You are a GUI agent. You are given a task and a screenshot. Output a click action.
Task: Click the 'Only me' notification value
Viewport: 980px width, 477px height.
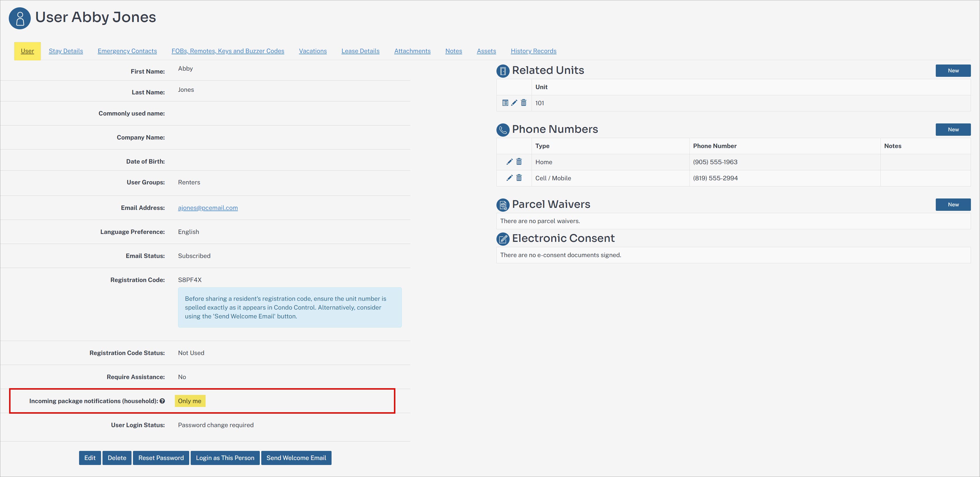(190, 401)
